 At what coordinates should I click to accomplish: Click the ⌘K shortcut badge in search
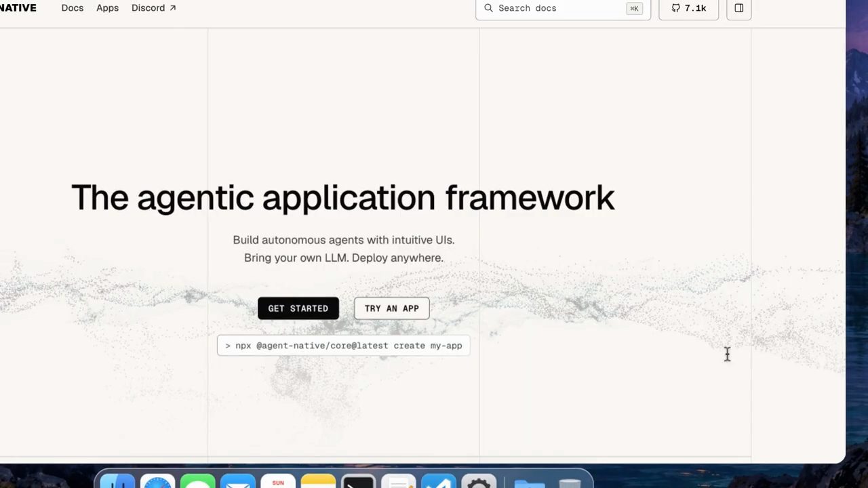pos(634,8)
